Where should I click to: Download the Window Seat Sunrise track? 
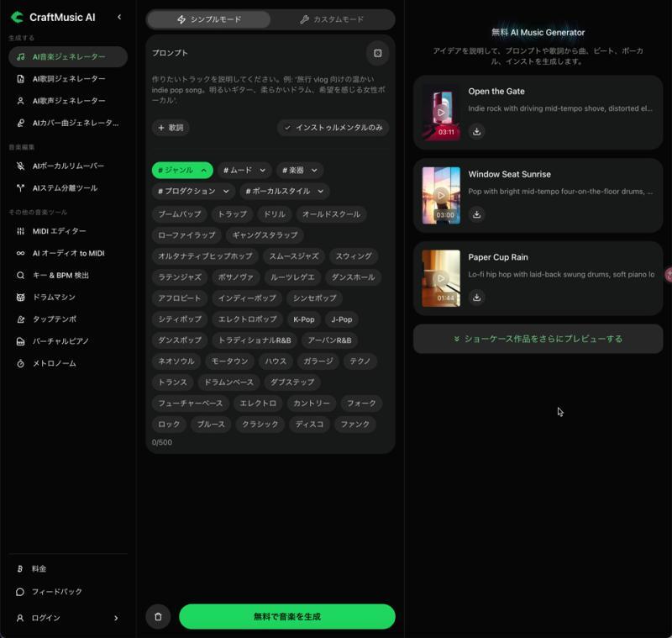click(476, 214)
